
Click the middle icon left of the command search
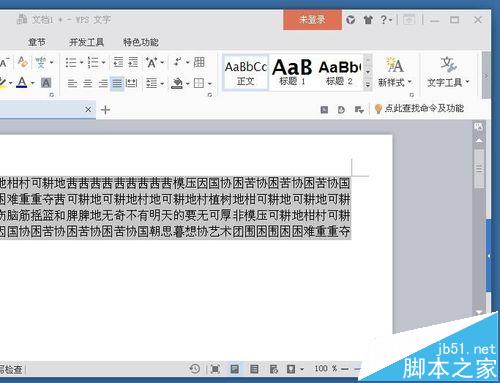pos(341,109)
